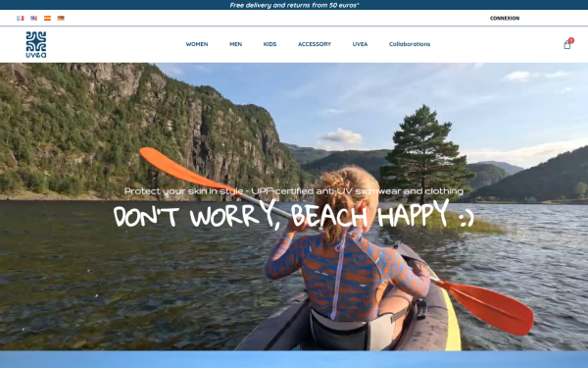
Task: Open the MEN menu
Action: pyautogui.click(x=235, y=44)
